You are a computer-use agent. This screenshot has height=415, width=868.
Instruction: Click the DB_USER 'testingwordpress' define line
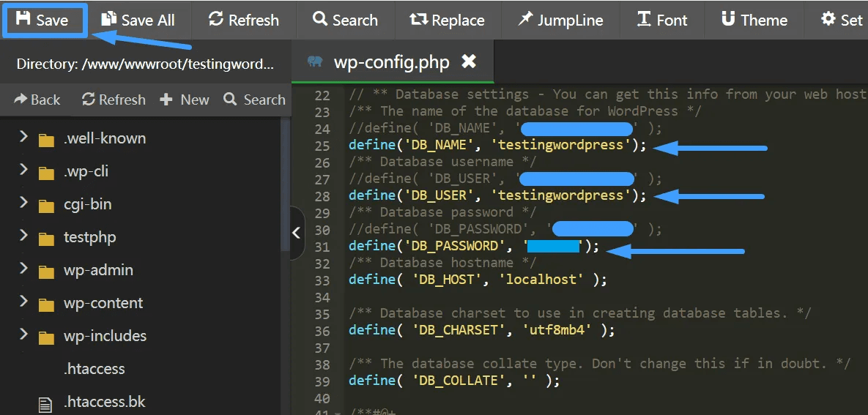[x=497, y=195]
